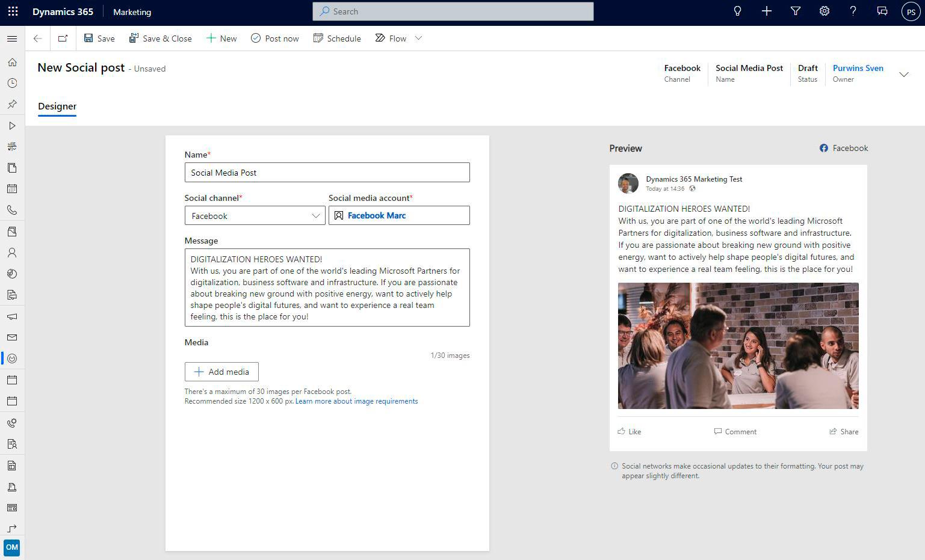Click the plus quick create icon

pos(766,11)
